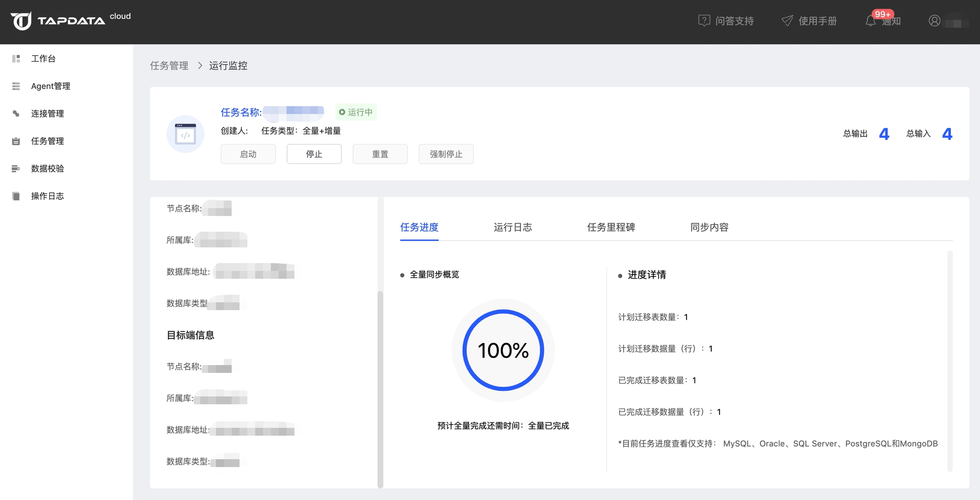The height and width of the screenshot is (500, 980).
Task: Click the Tapdata Cloud logo
Action: click(x=70, y=20)
